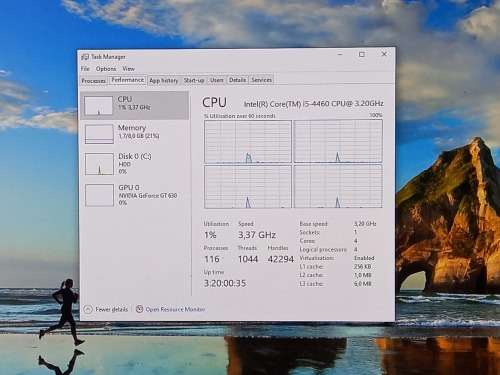Click the Fewer details collapse arrow icon
The image size is (500, 375).
[88, 310]
